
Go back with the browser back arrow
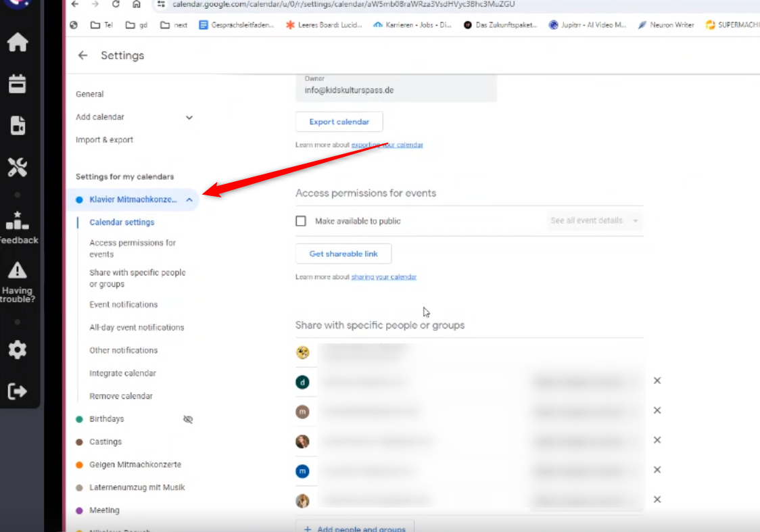[74, 4]
